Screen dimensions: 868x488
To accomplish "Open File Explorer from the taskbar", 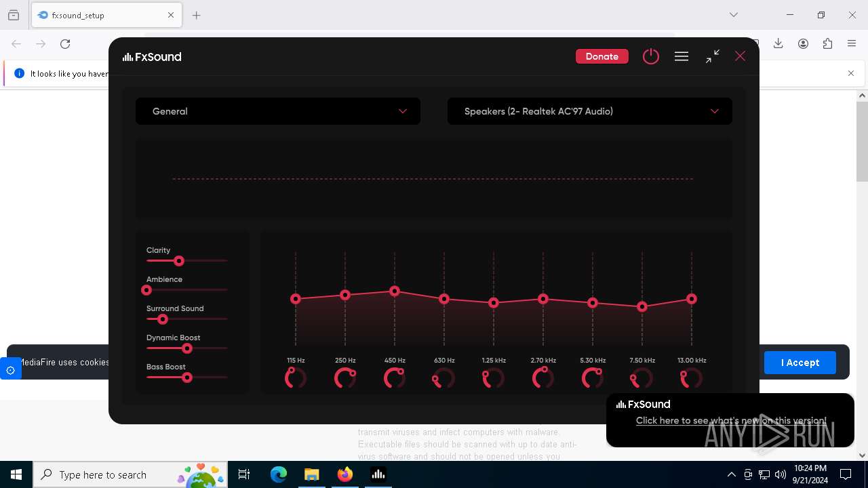I will click(x=312, y=474).
